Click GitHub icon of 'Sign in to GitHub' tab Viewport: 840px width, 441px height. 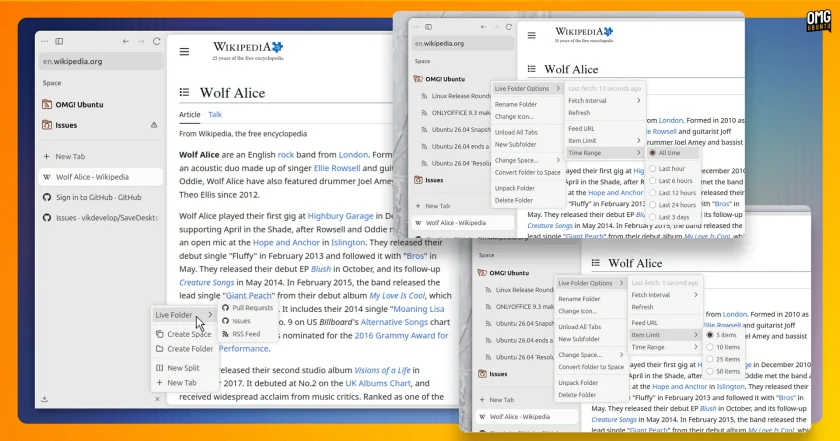click(x=47, y=197)
